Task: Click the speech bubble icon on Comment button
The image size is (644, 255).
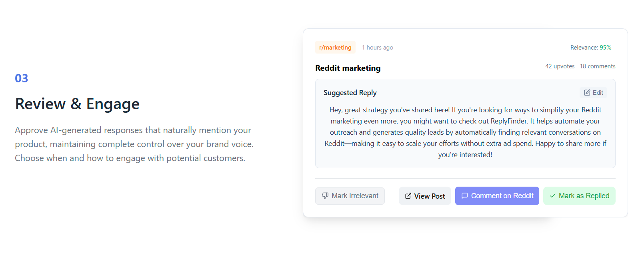Action: point(464,196)
